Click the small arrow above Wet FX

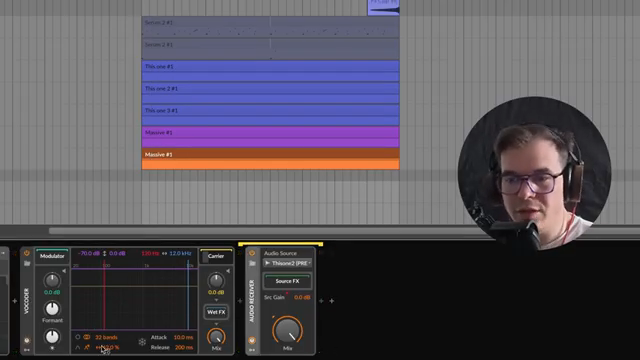[x=216, y=300]
